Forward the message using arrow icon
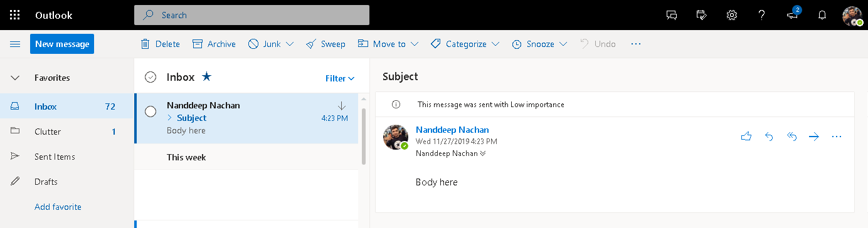The image size is (868, 228). 814,137
